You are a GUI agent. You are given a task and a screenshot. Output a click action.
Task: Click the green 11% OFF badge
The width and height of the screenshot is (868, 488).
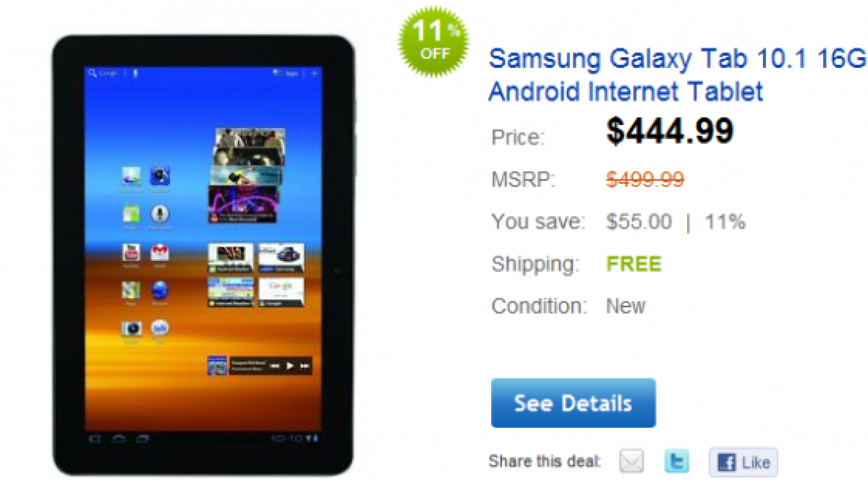pyautogui.click(x=433, y=41)
